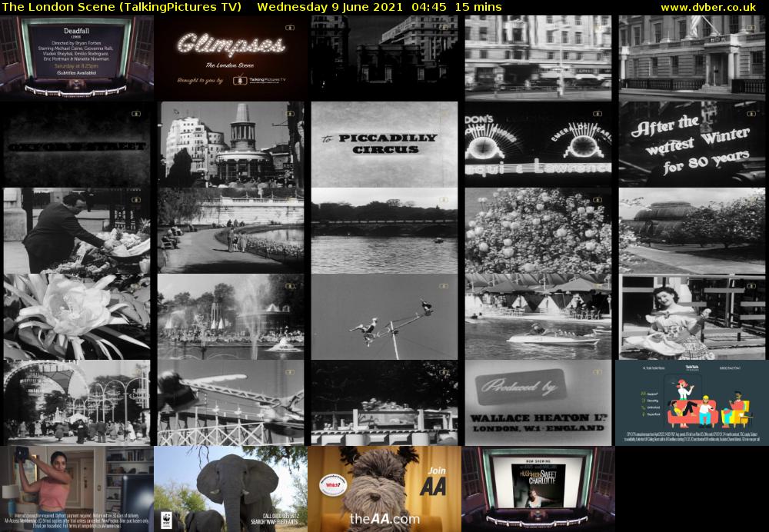Select the smiling woman in dress frame
Viewport: 769px width, 532px height.
[691, 316]
